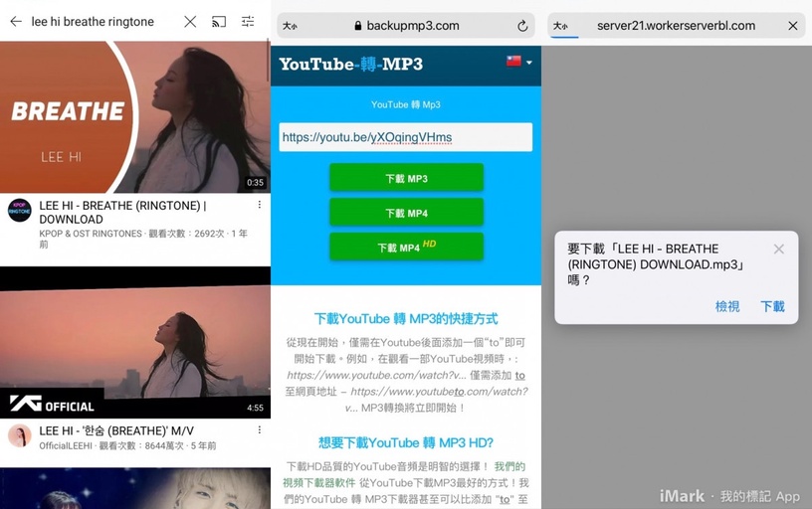Click the YouTube URL input field
The height and width of the screenshot is (509, 812).
405,137
